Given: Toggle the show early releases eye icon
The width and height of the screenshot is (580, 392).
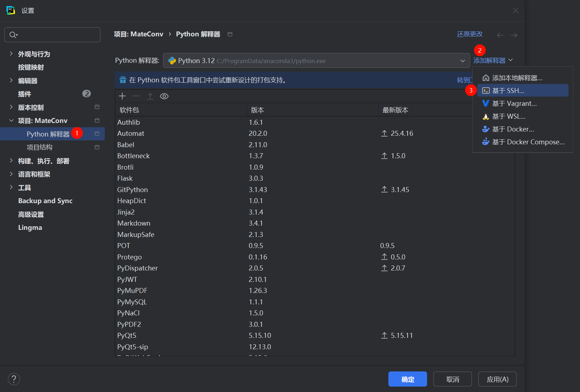Looking at the screenshot, I should point(164,96).
